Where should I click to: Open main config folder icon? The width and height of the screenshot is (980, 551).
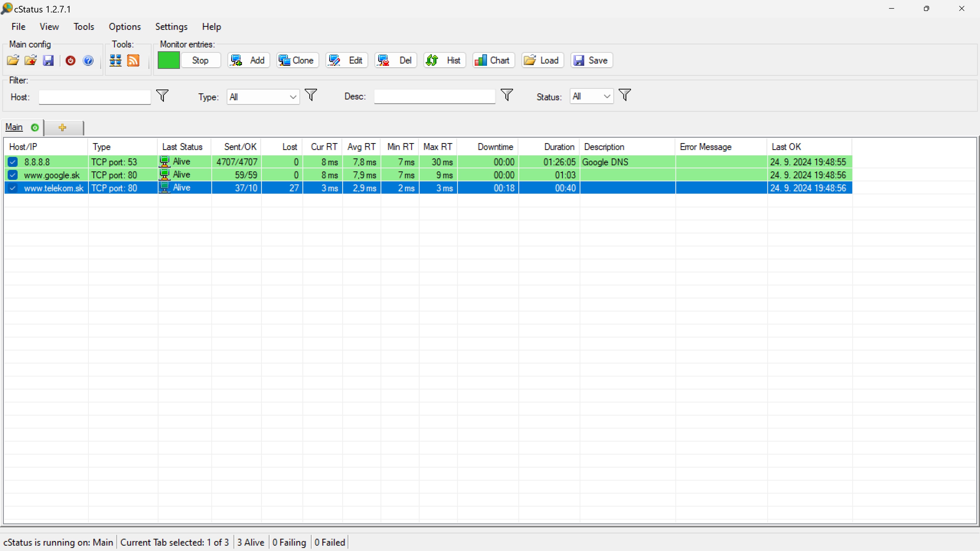tap(13, 60)
